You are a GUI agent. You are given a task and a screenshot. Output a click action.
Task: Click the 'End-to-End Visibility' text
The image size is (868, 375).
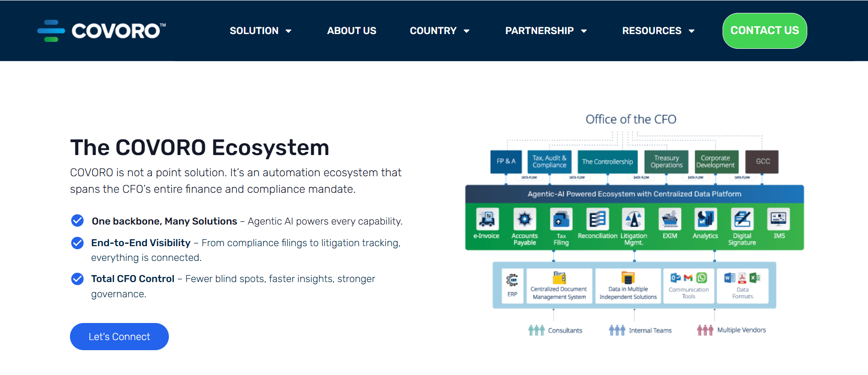click(141, 243)
